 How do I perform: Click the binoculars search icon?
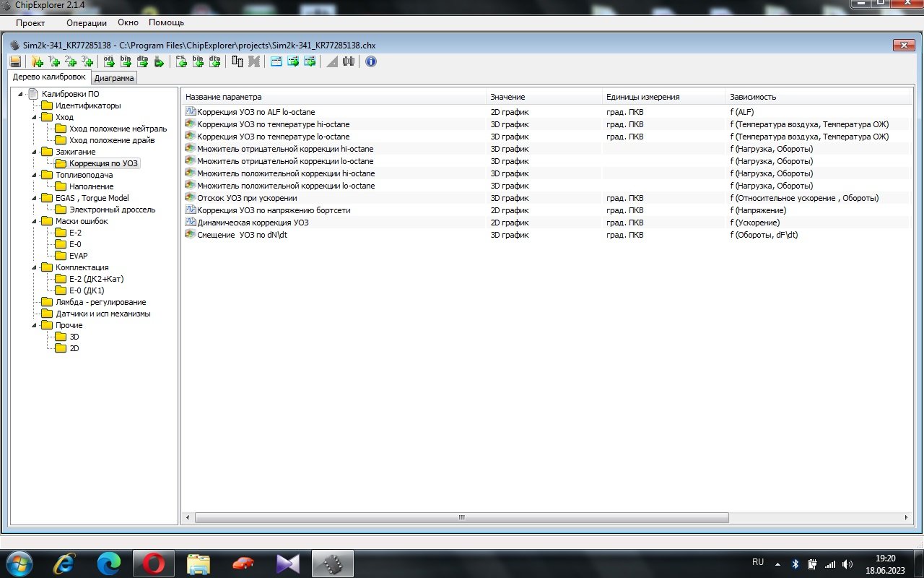[349, 61]
